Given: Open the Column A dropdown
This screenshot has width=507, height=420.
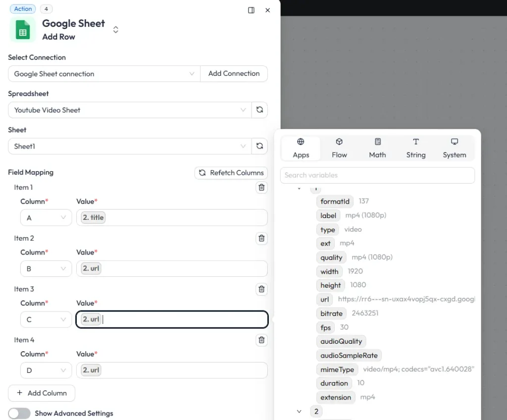Looking at the screenshot, I should (46, 217).
